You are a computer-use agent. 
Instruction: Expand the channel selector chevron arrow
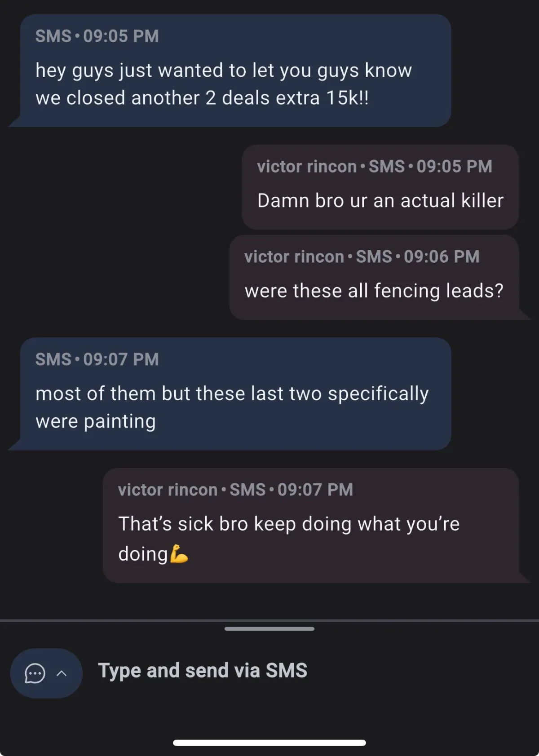coord(62,673)
